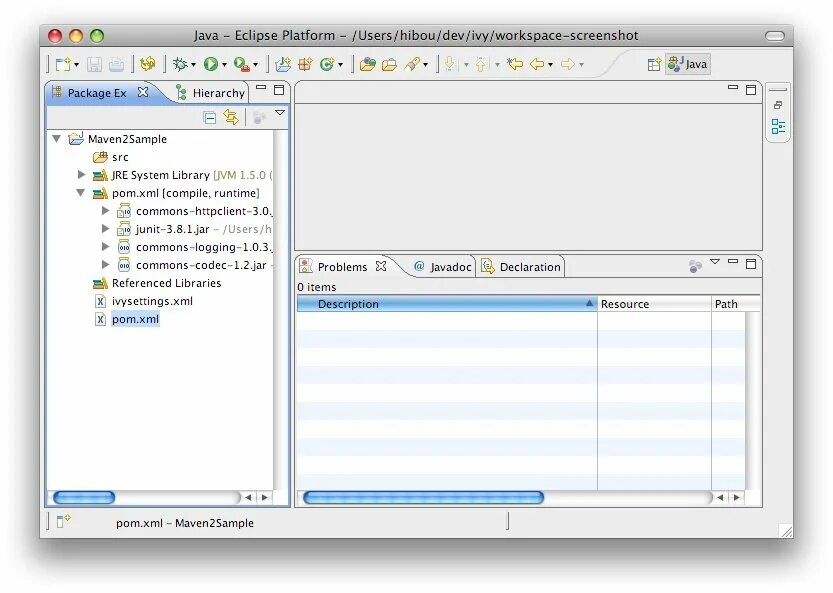The width and height of the screenshot is (833, 593).
Task: Click the Print icon in toolbar
Action: pyautogui.click(x=116, y=64)
